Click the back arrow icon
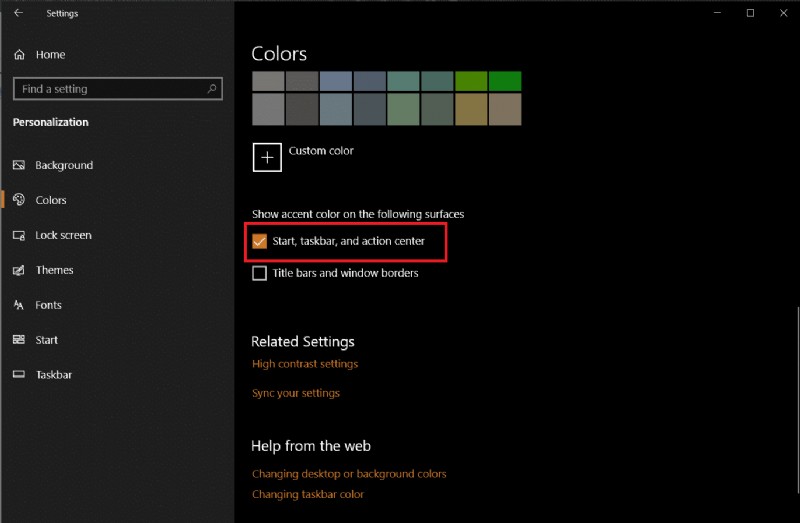Screen dimensions: 800x523 [18, 14]
